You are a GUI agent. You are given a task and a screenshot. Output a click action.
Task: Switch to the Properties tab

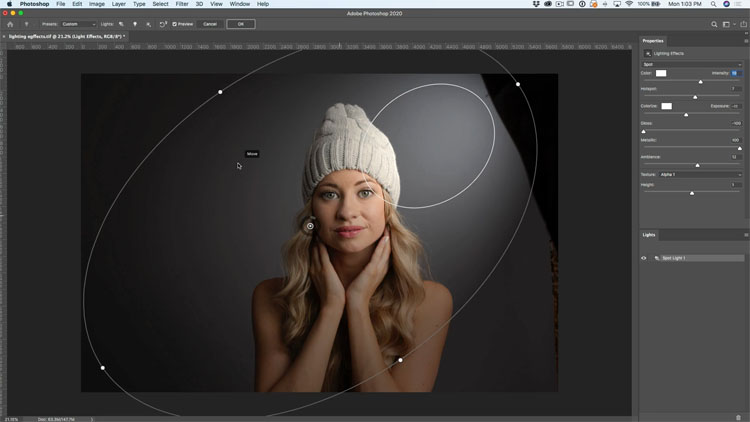pyautogui.click(x=653, y=41)
